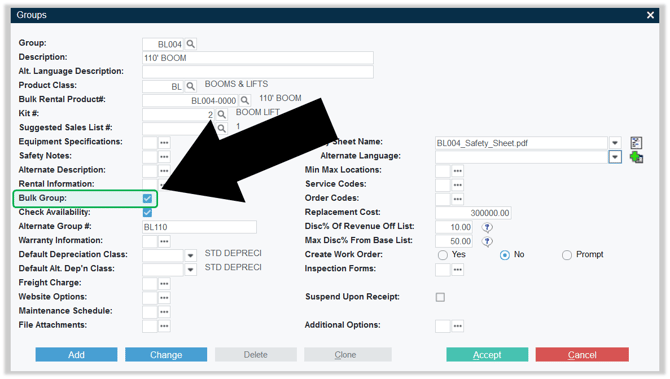670x379 pixels.
Task: Expand Default Alt. Dep'n Class dropdown
Action: (191, 270)
